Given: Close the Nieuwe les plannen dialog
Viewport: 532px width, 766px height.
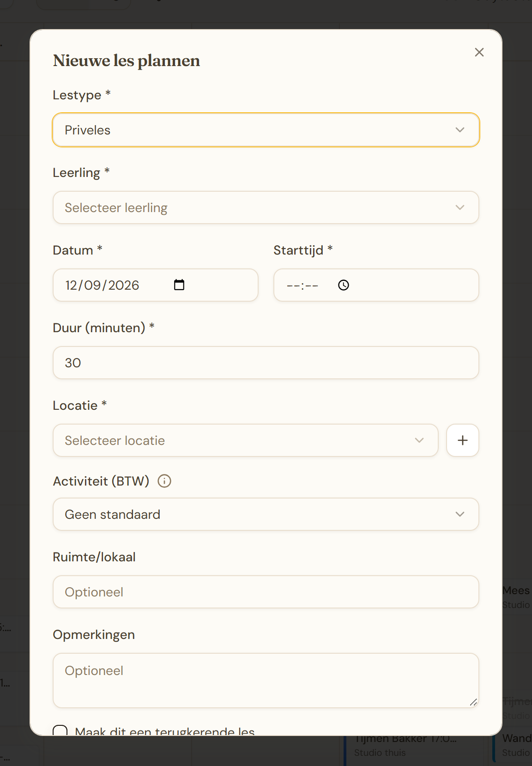Looking at the screenshot, I should (479, 52).
